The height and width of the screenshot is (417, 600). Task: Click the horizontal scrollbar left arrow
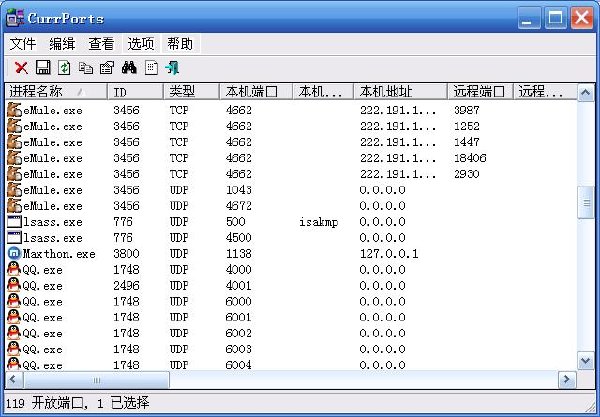point(14,380)
